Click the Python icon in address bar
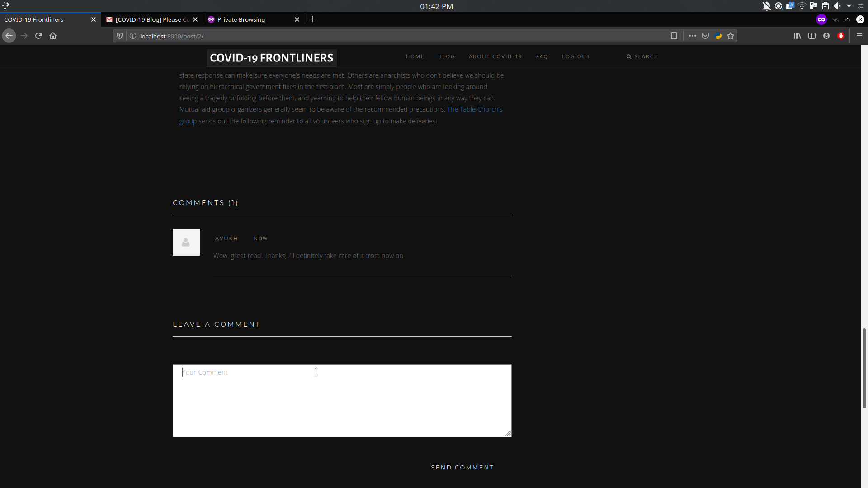Image resolution: width=868 pixels, height=488 pixels. [x=718, y=36]
